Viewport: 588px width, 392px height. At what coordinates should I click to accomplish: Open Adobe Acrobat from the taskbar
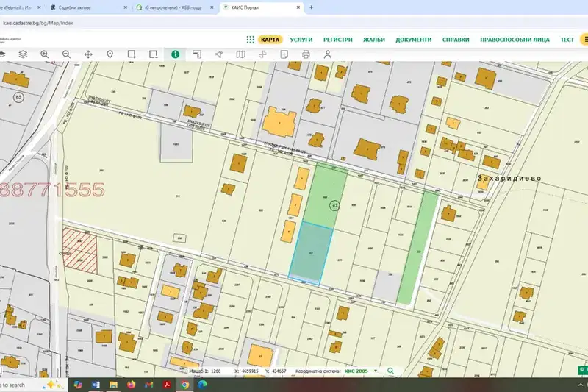click(x=167, y=385)
